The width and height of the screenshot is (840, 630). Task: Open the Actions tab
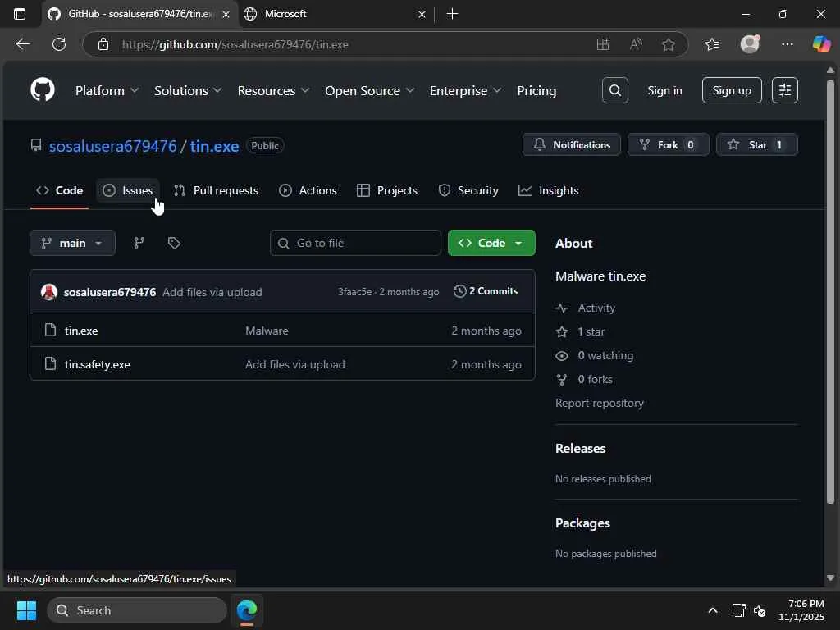pyautogui.click(x=308, y=190)
